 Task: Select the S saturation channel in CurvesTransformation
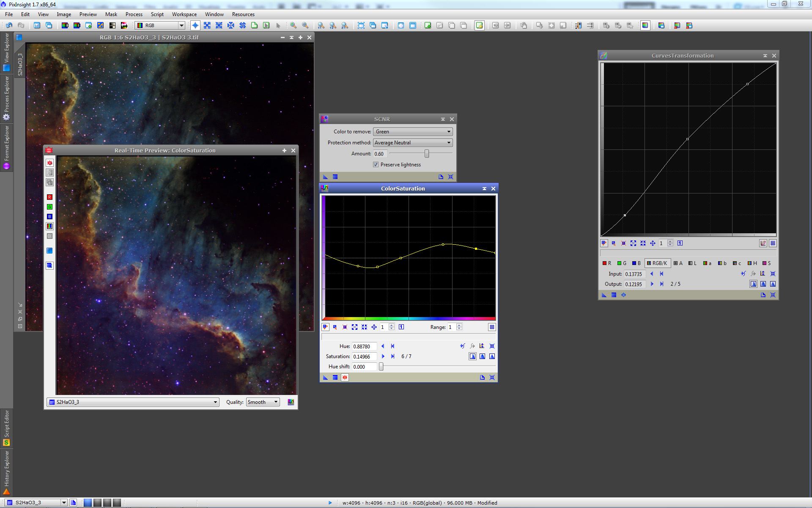click(x=767, y=263)
